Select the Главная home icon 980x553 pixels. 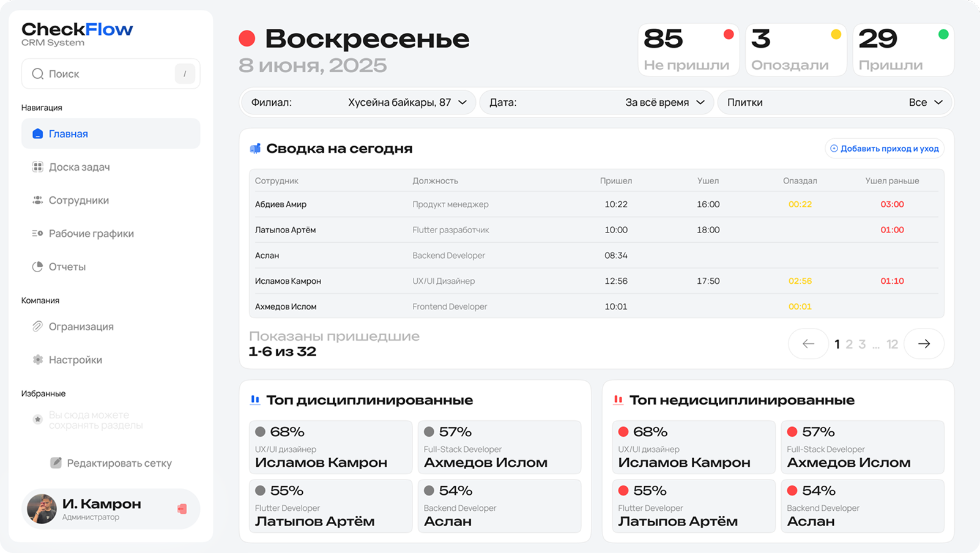coord(37,133)
